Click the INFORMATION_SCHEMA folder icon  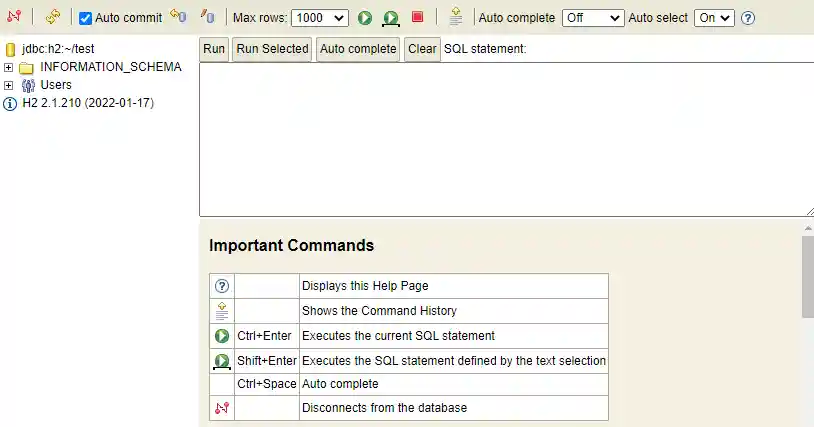pyautogui.click(x=26, y=68)
